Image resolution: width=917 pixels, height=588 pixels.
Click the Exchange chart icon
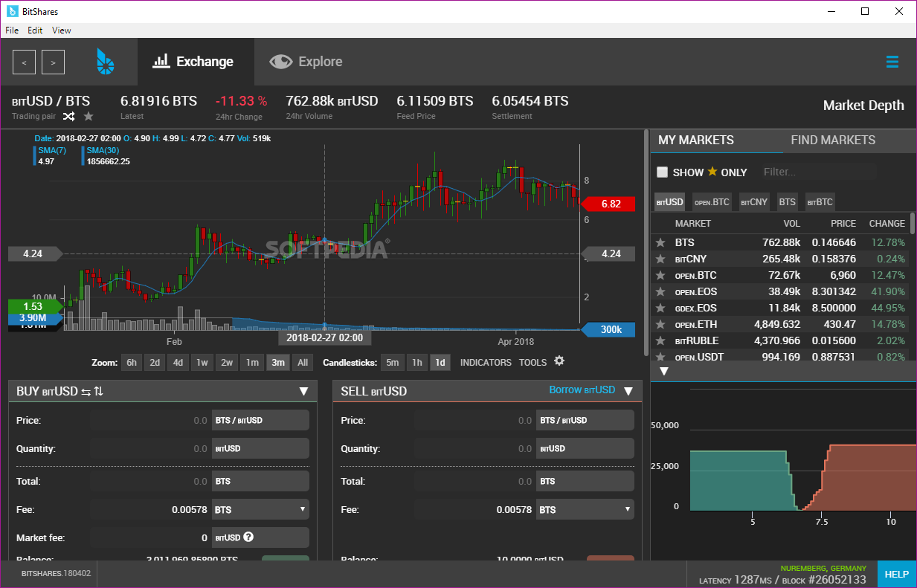161,62
